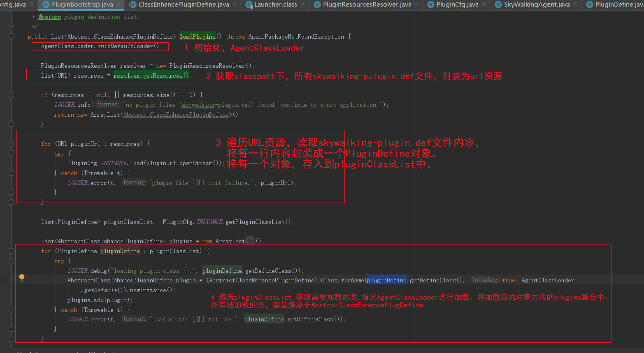Click the highlighted loadPlugins method name

pyautogui.click(x=198, y=36)
